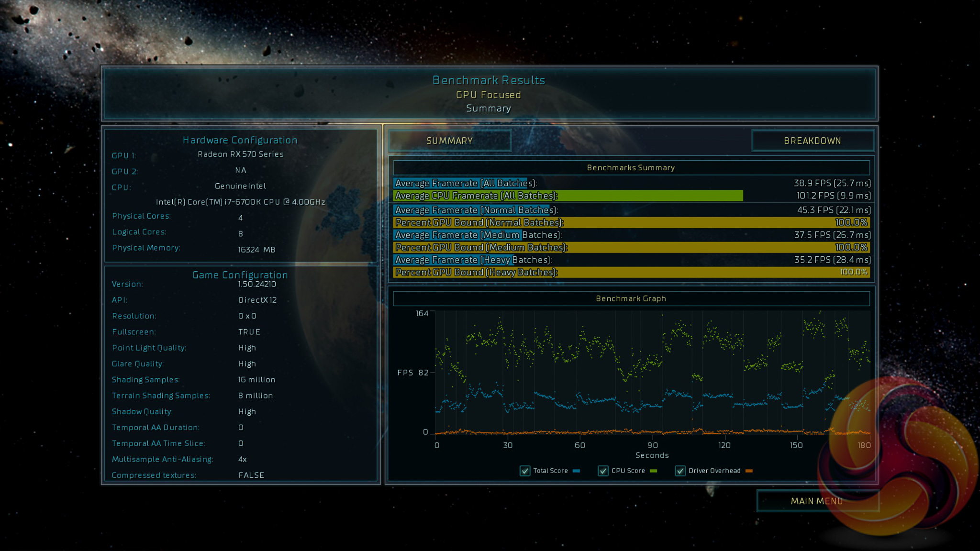The width and height of the screenshot is (980, 551).
Task: Return via the MAIN MENU button
Action: pyautogui.click(x=816, y=501)
